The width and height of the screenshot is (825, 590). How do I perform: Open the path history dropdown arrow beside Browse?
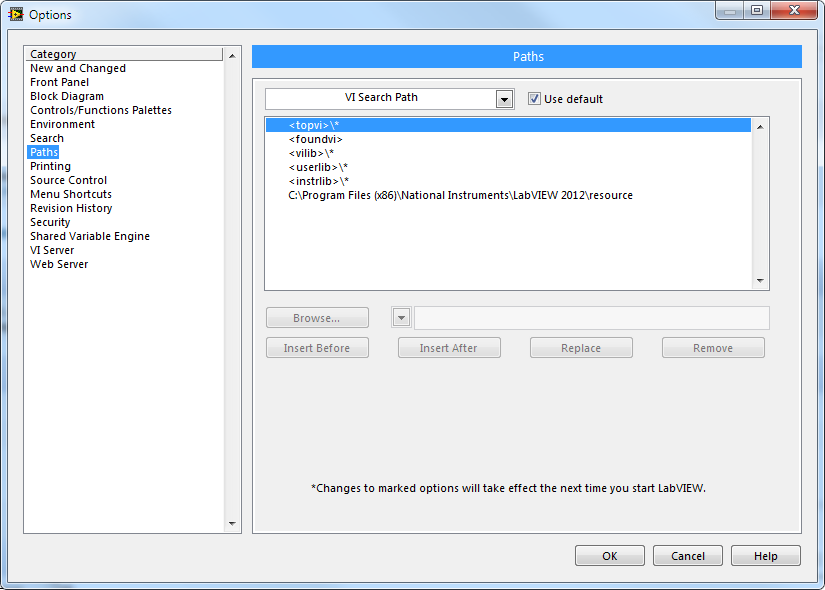pyautogui.click(x=401, y=317)
